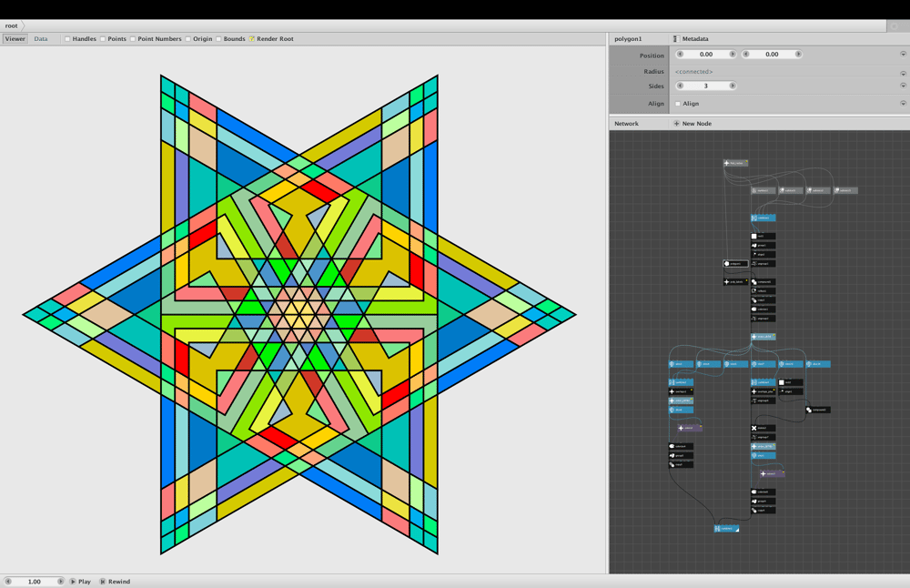Select the colorize4 node in left chain

coord(681,446)
